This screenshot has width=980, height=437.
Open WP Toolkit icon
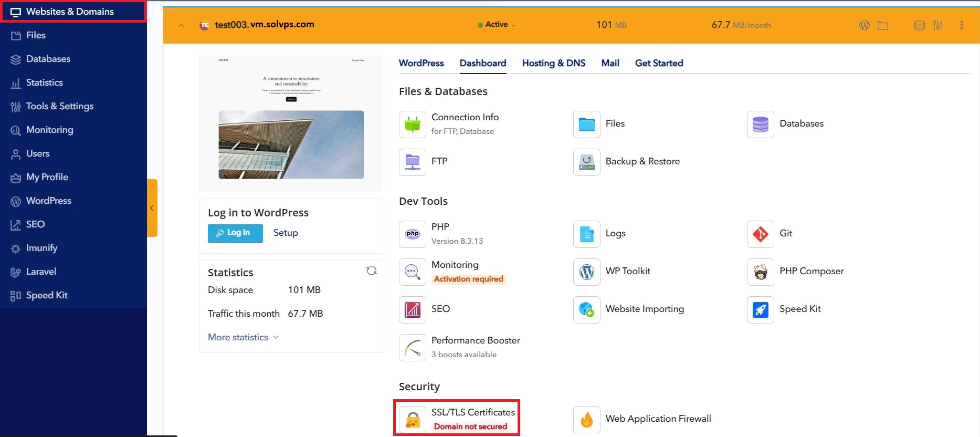[x=587, y=272]
